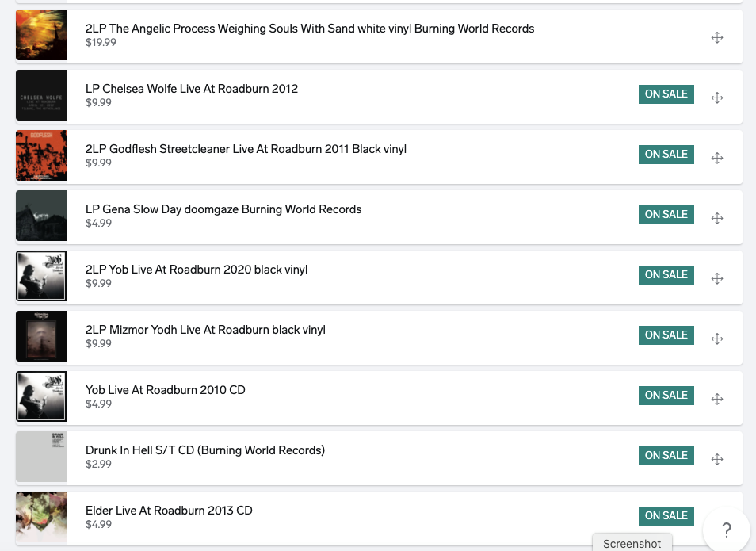Click reorder handle for Yob Roadburn 2020 vinyl
756x551 pixels.
pyautogui.click(x=717, y=278)
